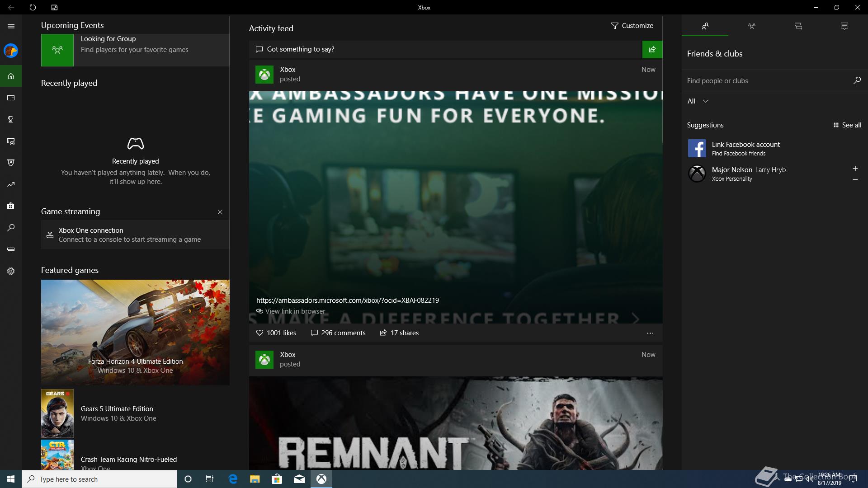Image resolution: width=868 pixels, height=488 pixels.
Task: Open Xbox avatar on Remnant post
Action: click(x=264, y=360)
